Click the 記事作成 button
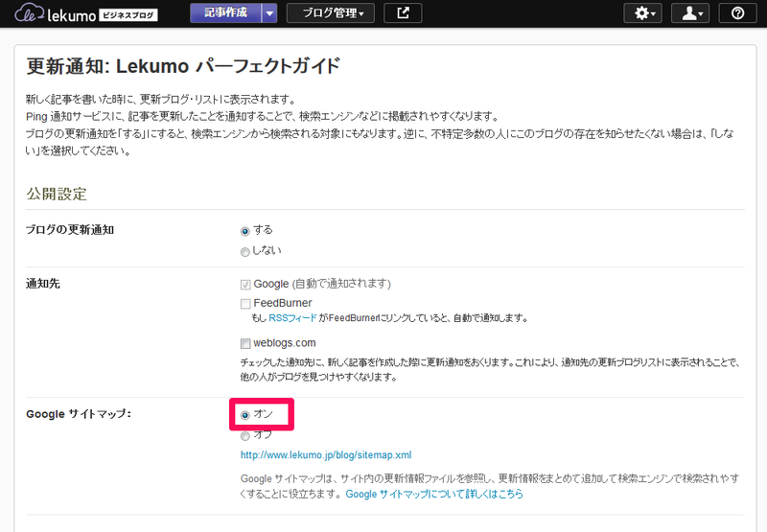This screenshot has width=767, height=532. (226, 13)
